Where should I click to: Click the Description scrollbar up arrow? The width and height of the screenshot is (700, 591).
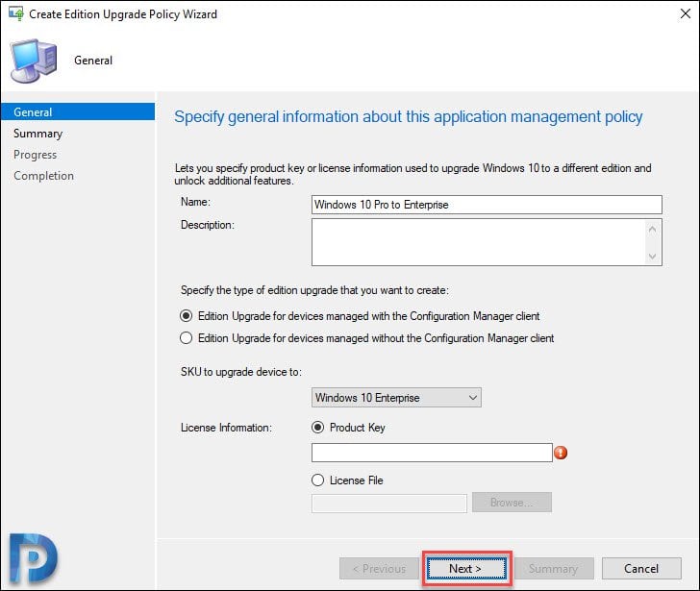(652, 230)
